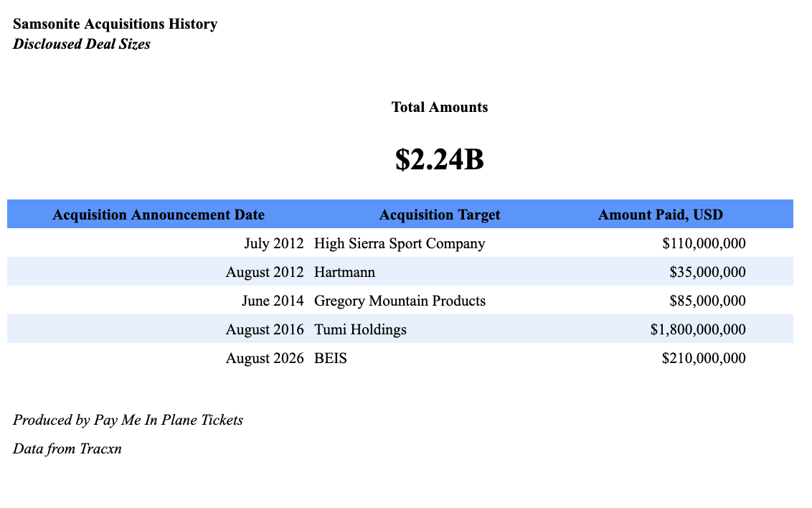Click the 'Total Amounts' heading
Viewport: 812px width, 508px height.
click(439, 107)
